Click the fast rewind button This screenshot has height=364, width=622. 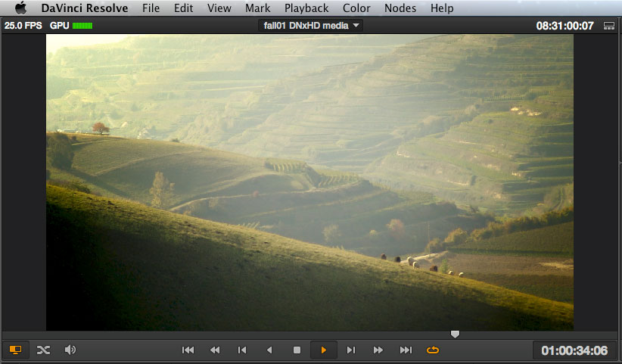tap(215, 350)
